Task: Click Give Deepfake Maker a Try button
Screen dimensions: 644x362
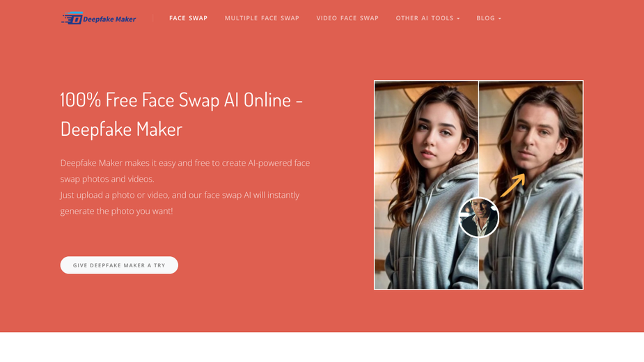Action: click(x=119, y=265)
